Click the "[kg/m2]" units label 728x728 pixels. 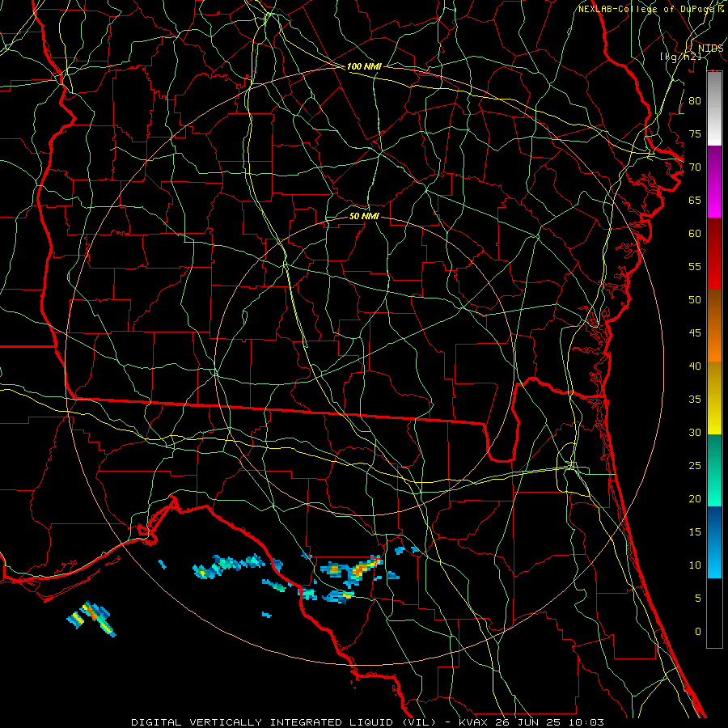coord(680,57)
